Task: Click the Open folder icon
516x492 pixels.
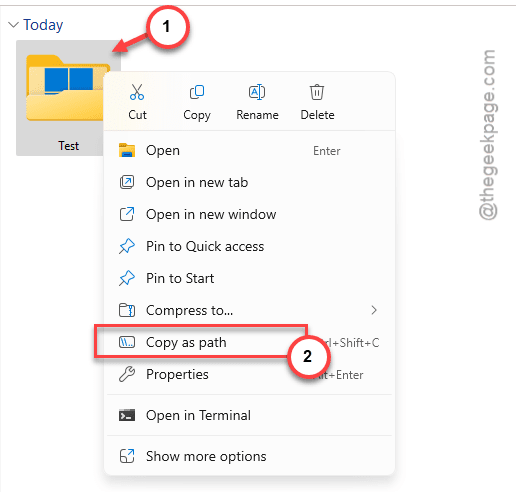Action: click(127, 150)
